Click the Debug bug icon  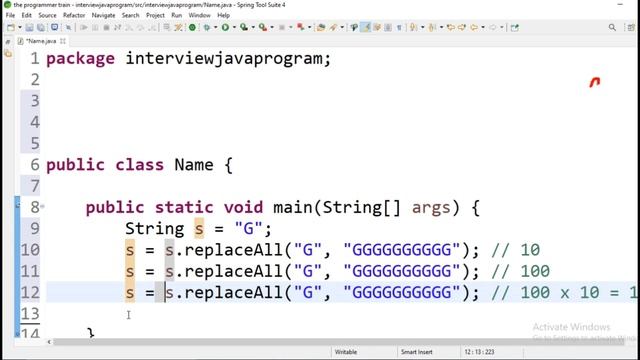tap(207, 27)
